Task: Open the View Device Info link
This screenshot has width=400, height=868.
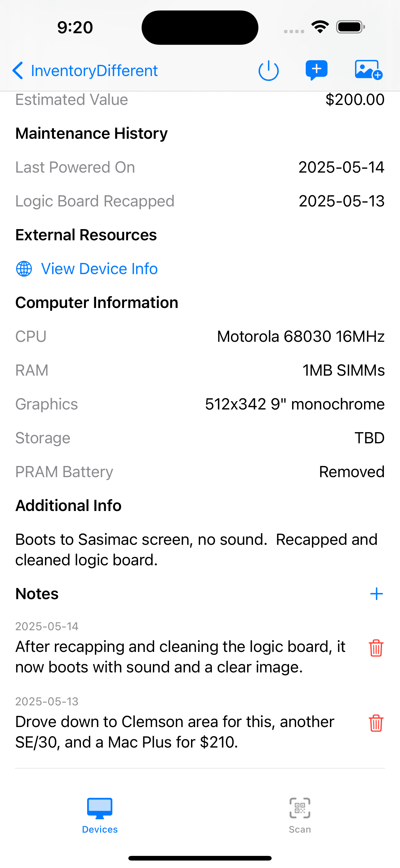Action: 99,269
